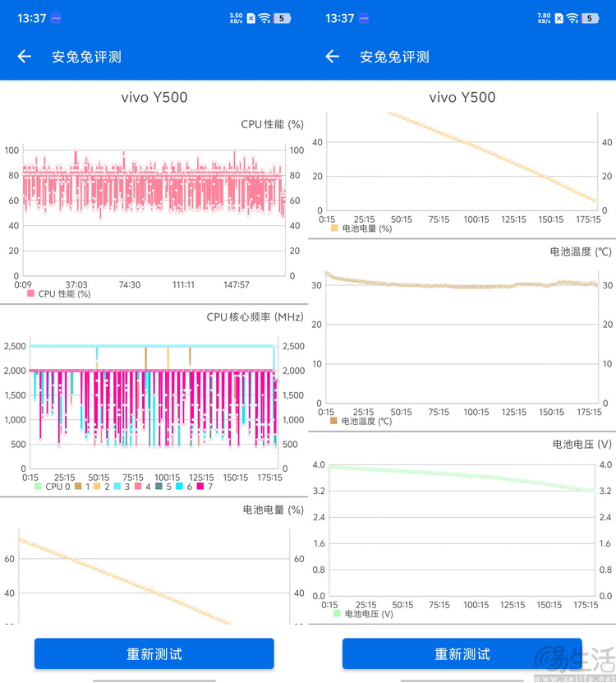Tap the 2,500 left-axis label on frequency chart
Screen dimensions: 616x683
point(16,346)
